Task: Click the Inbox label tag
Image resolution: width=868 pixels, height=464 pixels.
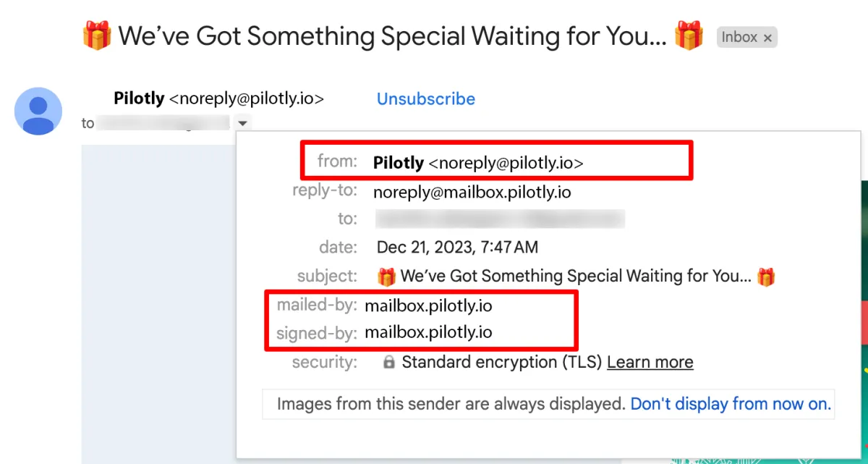Action: coord(739,38)
